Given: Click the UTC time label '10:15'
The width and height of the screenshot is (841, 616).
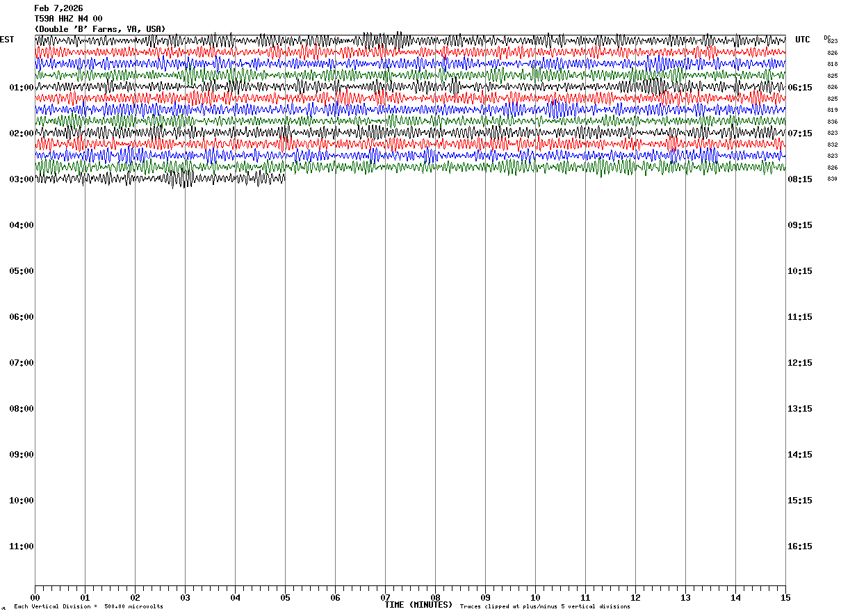Looking at the screenshot, I should pyautogui.click(x=800, y=271).
